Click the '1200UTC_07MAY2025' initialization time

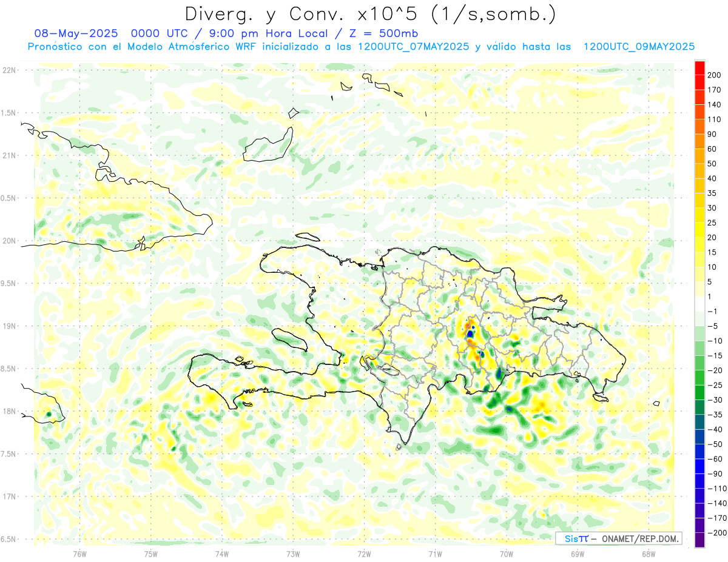(x=413, y=47)
